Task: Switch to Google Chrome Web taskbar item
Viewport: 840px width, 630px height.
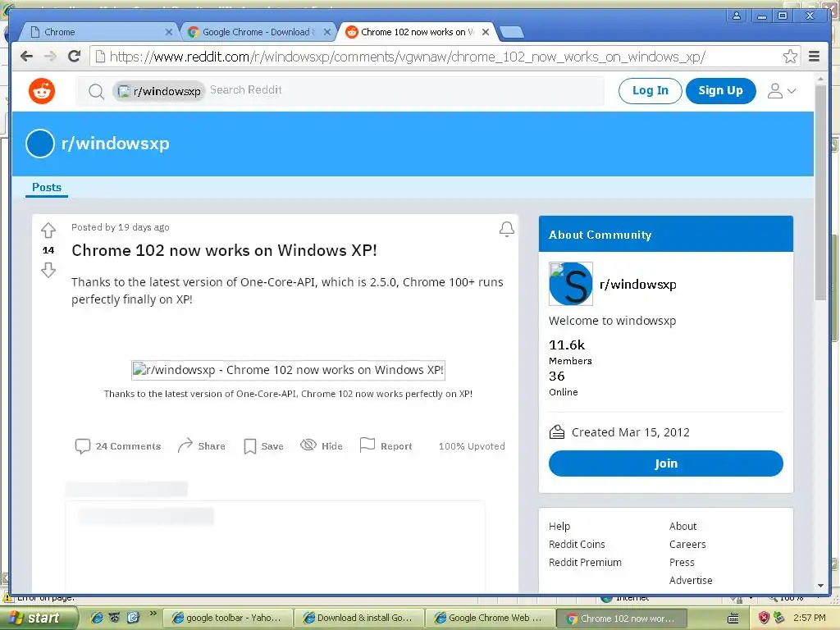Action: 490,618
